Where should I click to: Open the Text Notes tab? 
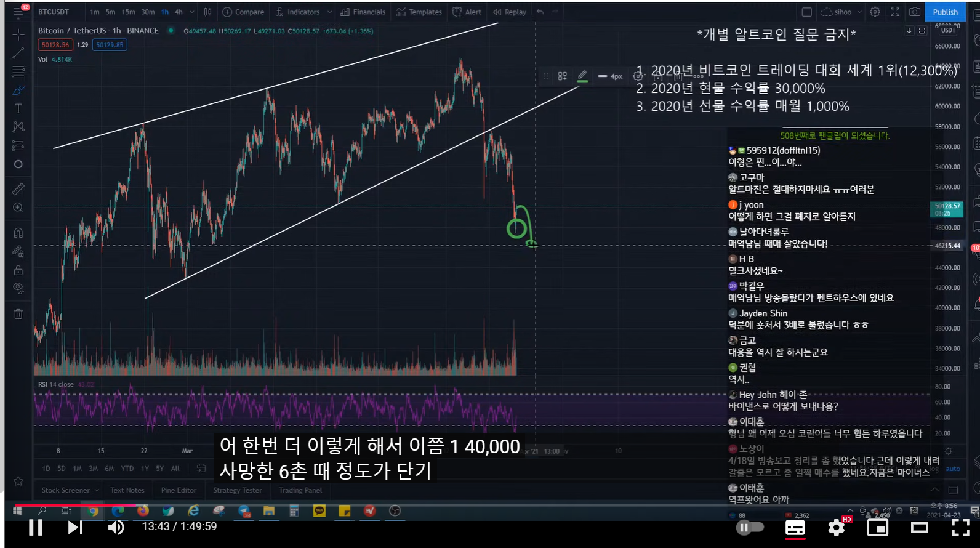point(127,490)
